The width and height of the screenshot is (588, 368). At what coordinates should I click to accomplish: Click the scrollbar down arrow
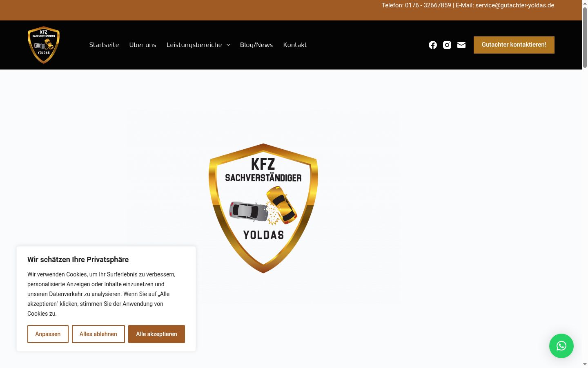(x=585, y=364)
